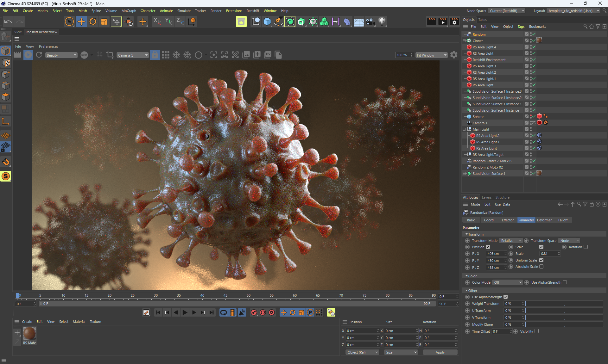Switch to the Falloff tab
608x364 pixels.
pyautogui.click(x=563, y=220)
